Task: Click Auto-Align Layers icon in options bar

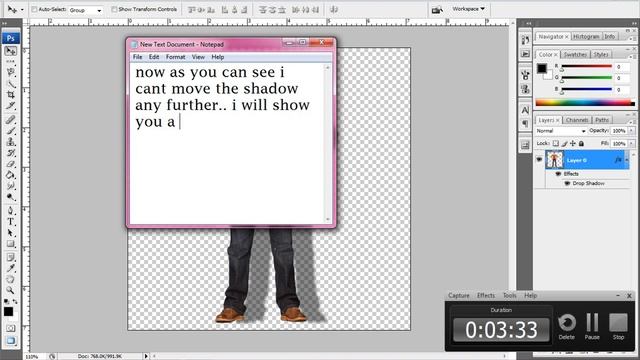Action: (x=334, y=9)
